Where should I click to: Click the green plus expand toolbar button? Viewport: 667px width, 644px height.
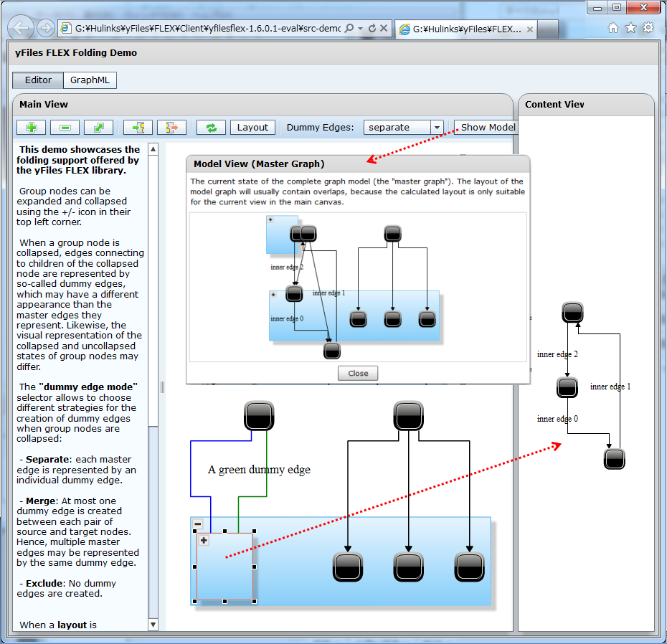[31, 127]
